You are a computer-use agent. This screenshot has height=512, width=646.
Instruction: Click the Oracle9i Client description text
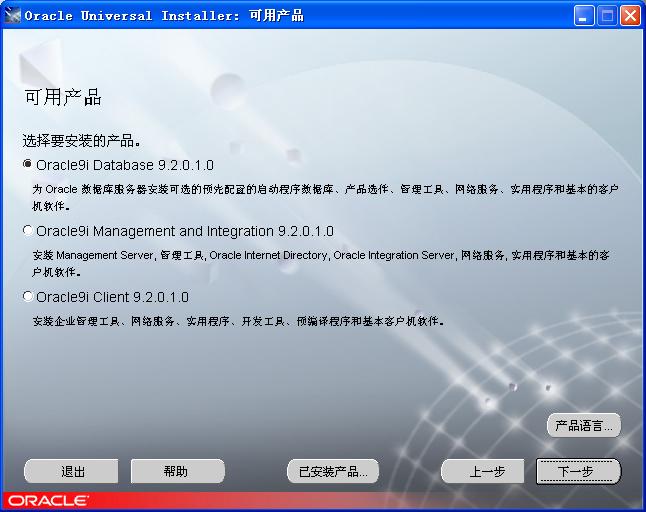pos(239,321)
